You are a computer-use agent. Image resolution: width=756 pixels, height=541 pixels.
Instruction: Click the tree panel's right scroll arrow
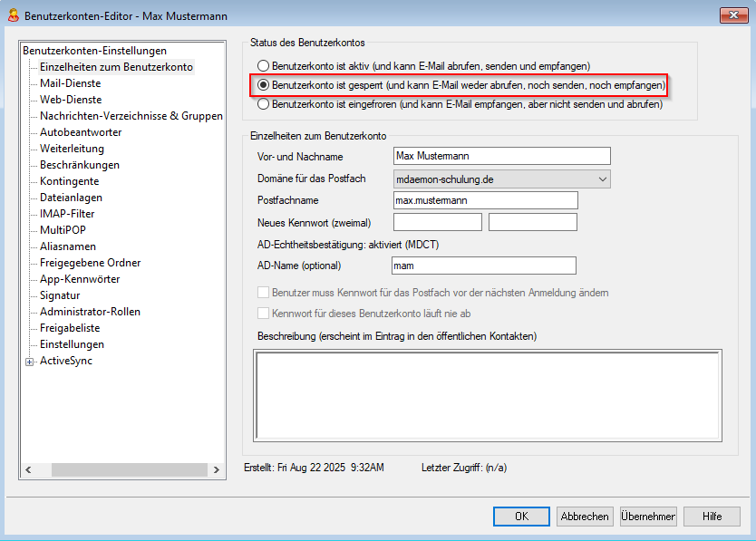(x=216, y=469)
